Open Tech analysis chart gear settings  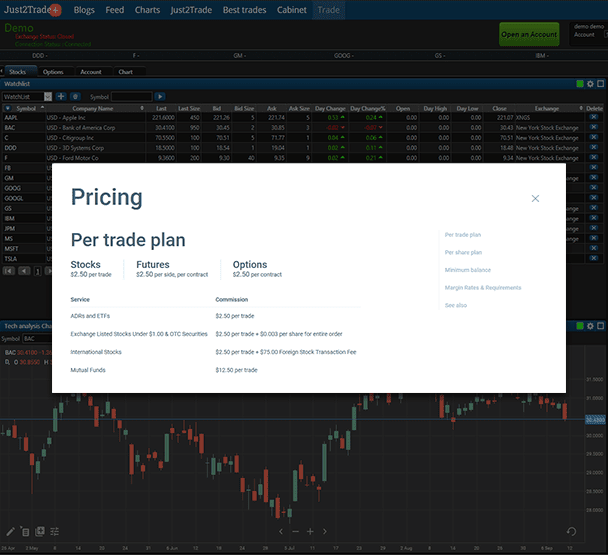point(590,326)
